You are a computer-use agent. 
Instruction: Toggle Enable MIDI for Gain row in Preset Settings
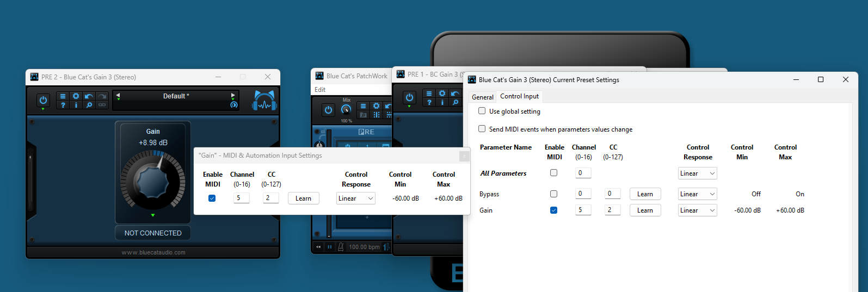[x=553, y=210]
